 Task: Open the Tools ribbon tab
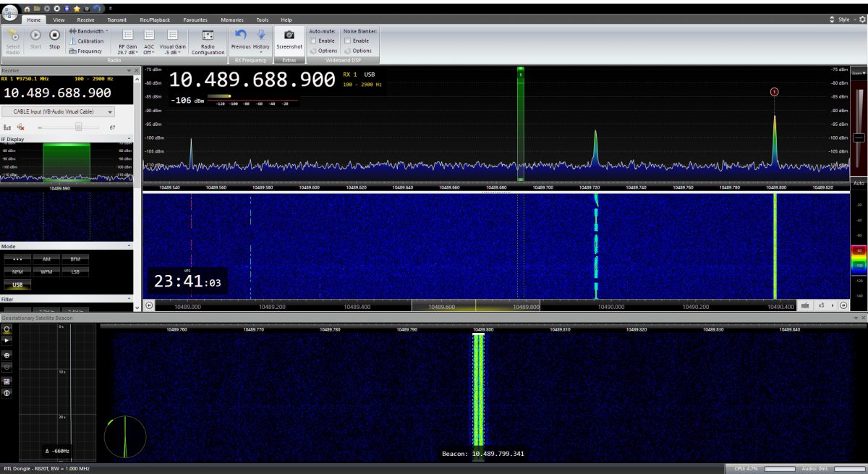pyautogui.click(x=262, y=20)
